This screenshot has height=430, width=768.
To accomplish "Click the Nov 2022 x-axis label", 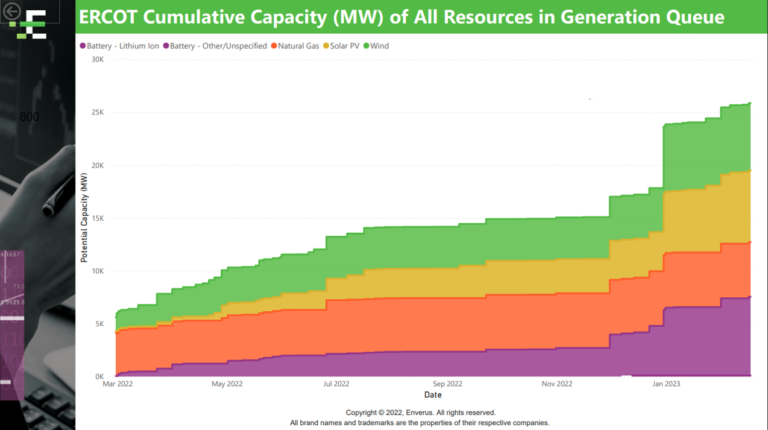I will tap(557, 384).
